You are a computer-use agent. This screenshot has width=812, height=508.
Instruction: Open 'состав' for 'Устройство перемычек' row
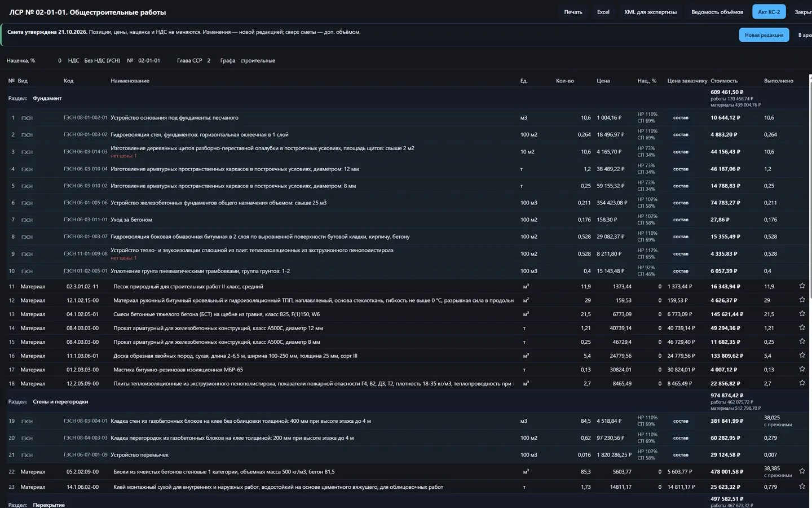pos(681,455)
